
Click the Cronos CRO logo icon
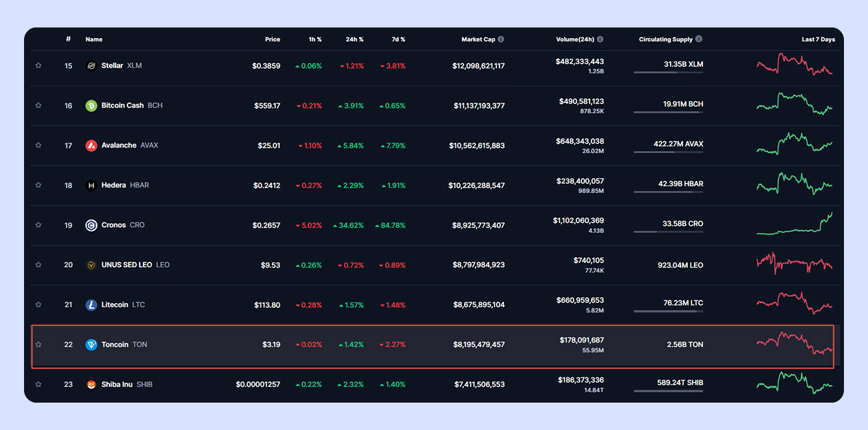point(91,226)
